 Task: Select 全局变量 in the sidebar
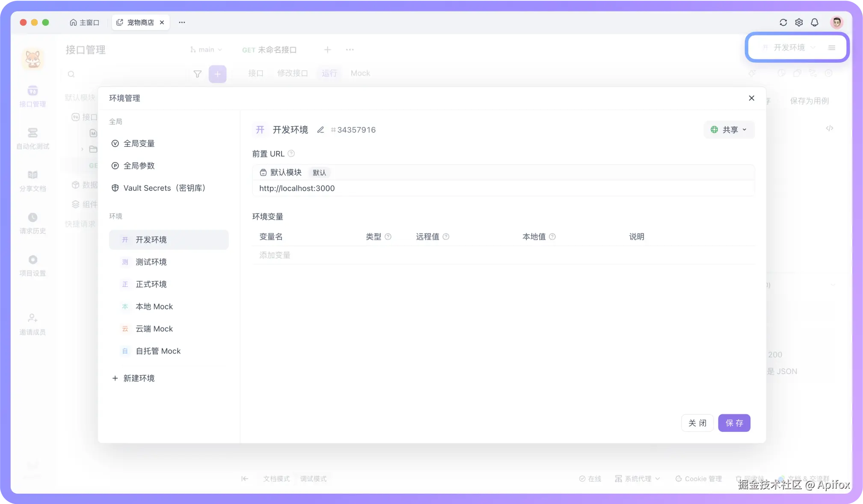139,144
